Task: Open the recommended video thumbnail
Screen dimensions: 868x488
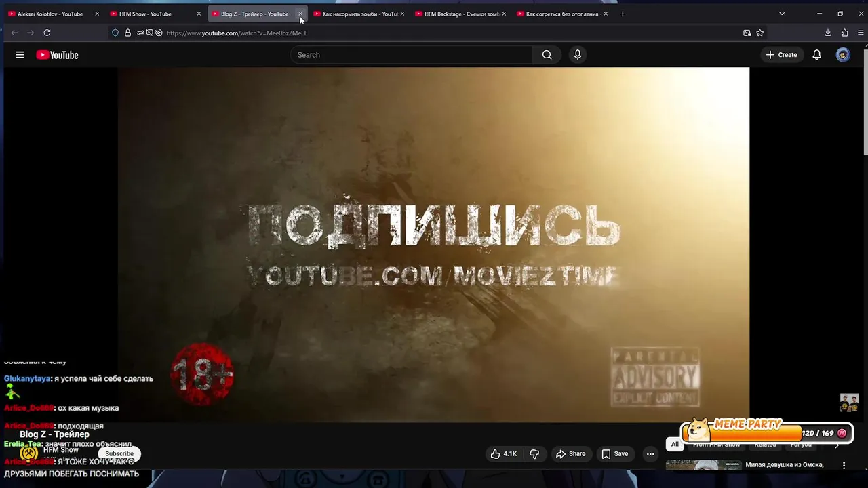Action: click(703, 466)
